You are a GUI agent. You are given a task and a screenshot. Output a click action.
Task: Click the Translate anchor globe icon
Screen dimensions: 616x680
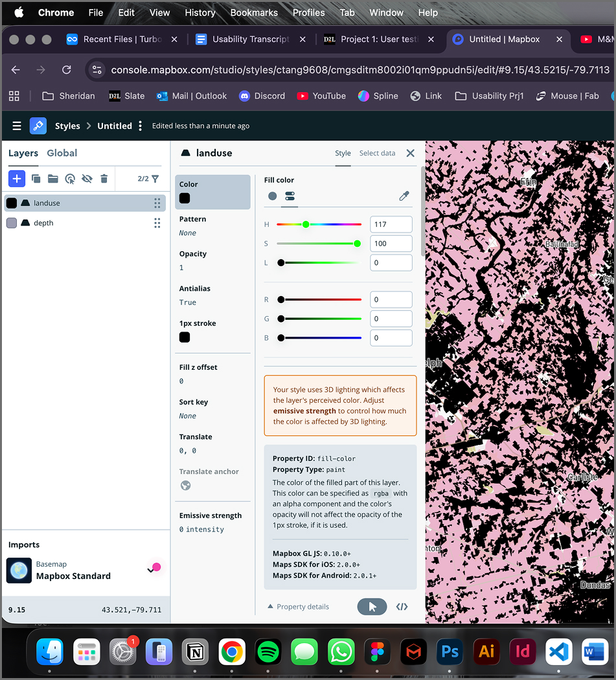coord(185,484)
